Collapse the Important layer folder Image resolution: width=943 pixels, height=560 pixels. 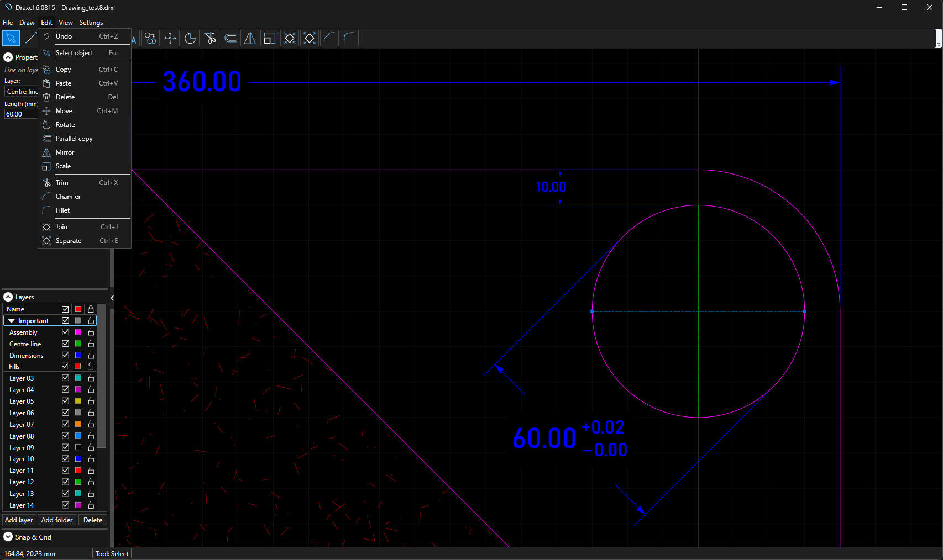click(x=11, y=321)
